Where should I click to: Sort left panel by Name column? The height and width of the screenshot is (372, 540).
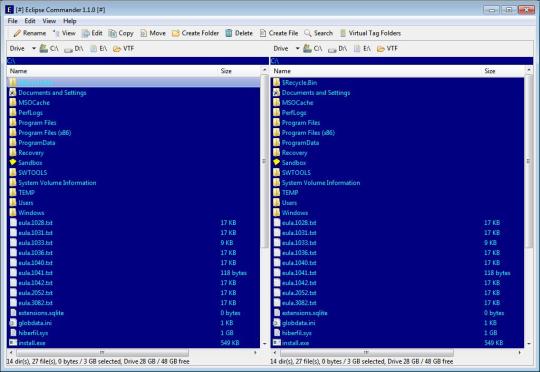[112, 71]
